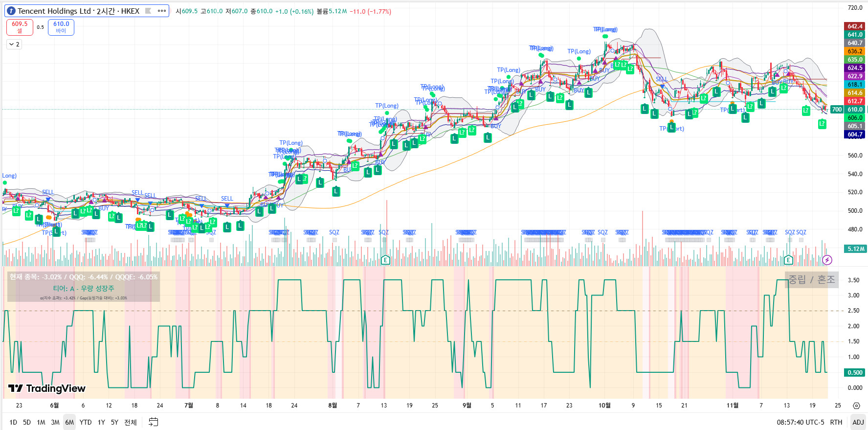Toggle the RTH session button
This screenshot has height=430, width=868.
[x=836, y=422]
